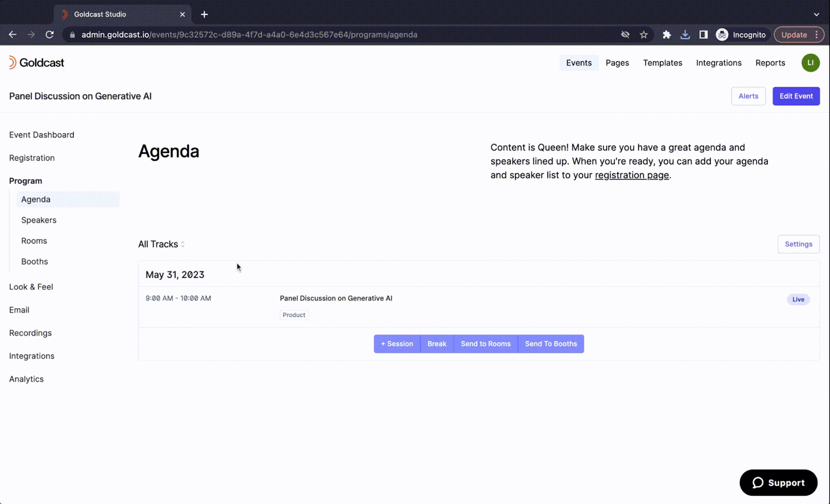The width and height of the screenshot is (830, 504).
Task: Open Events in top navigation
Action: point(579,63)
